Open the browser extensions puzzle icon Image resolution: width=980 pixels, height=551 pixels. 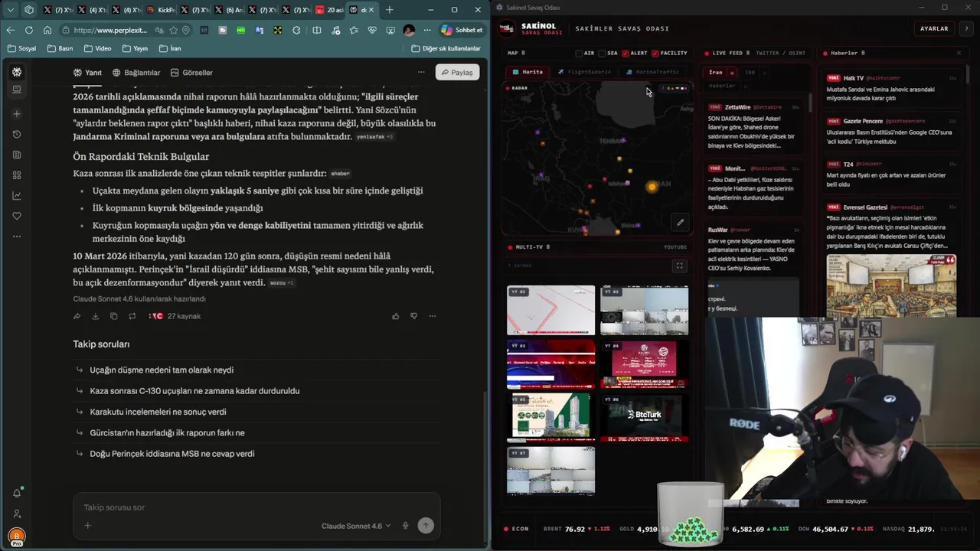point(296,30)
